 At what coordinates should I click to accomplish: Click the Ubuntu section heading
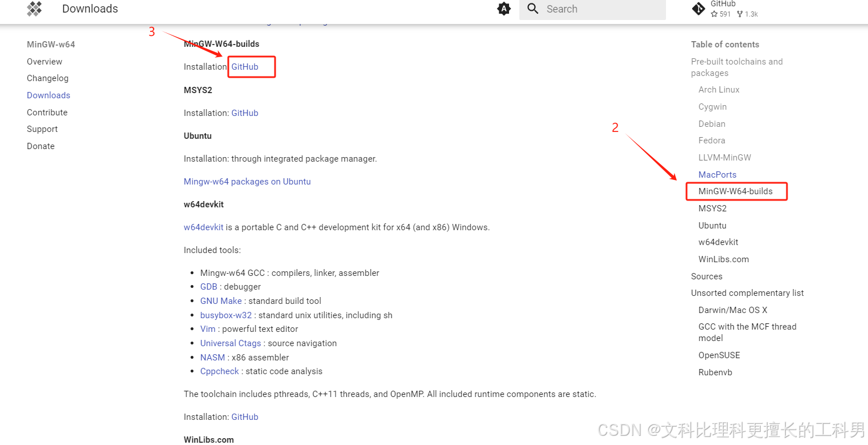coord(197,136)
